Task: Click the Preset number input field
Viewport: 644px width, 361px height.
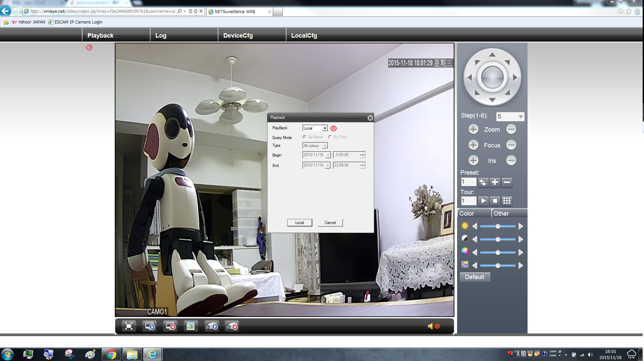Action: [x=468, y=182]
